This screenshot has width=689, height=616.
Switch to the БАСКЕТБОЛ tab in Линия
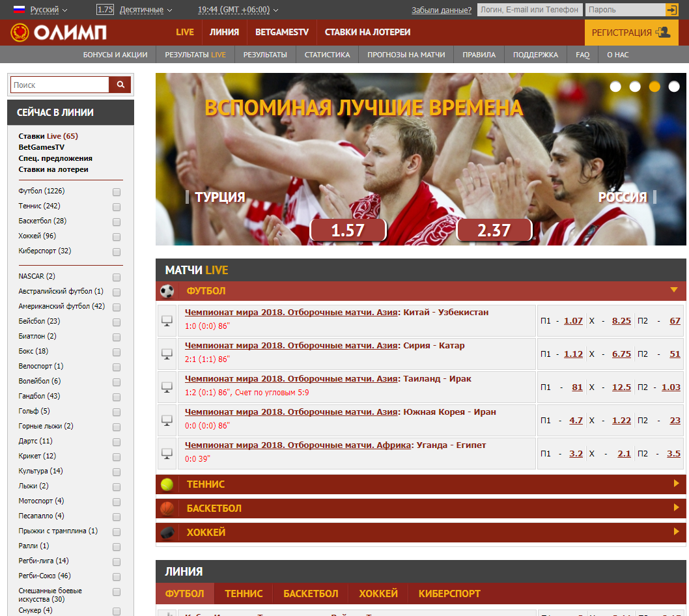click(311, 594)
